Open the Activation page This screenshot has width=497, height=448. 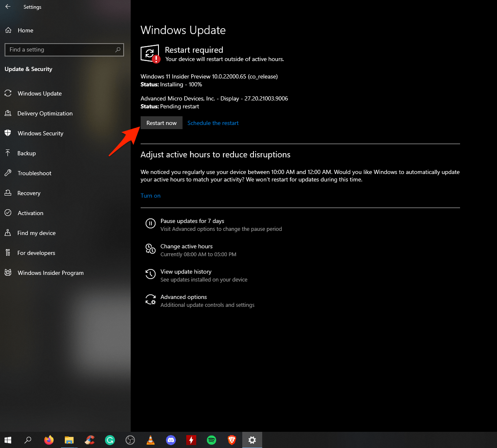pos(30,213)
